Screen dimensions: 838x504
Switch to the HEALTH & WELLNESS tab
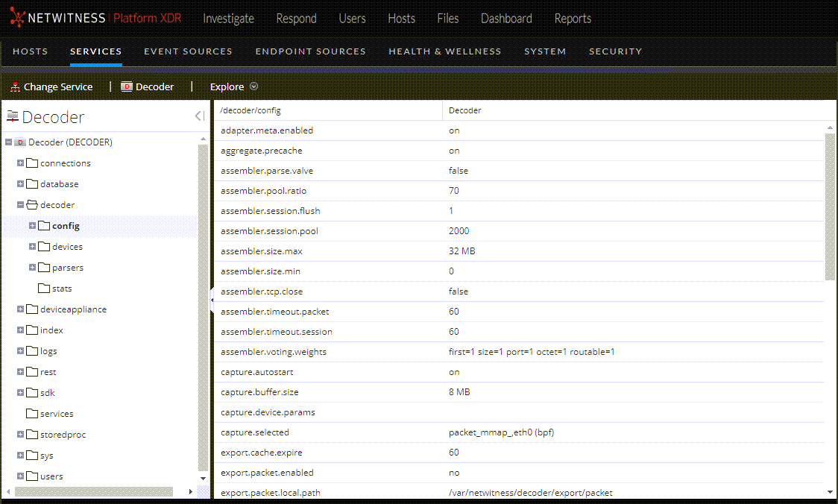tap(445, 51)
